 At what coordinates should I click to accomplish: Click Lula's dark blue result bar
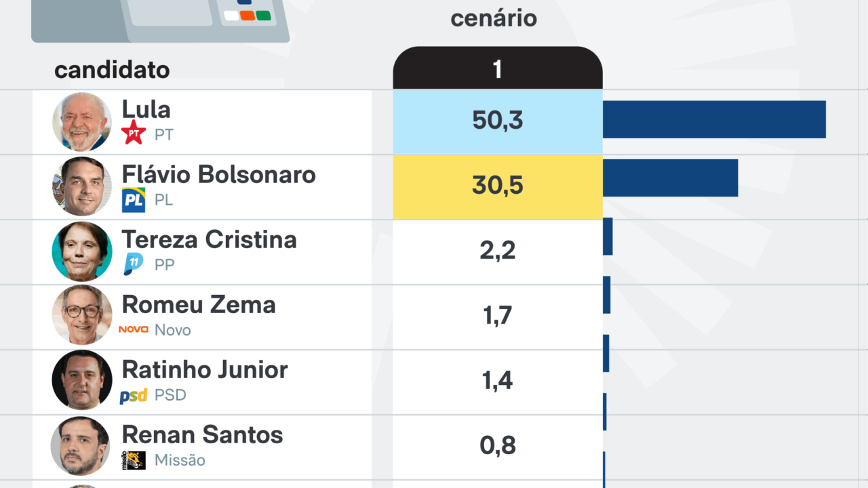click(x=714, y=119)
